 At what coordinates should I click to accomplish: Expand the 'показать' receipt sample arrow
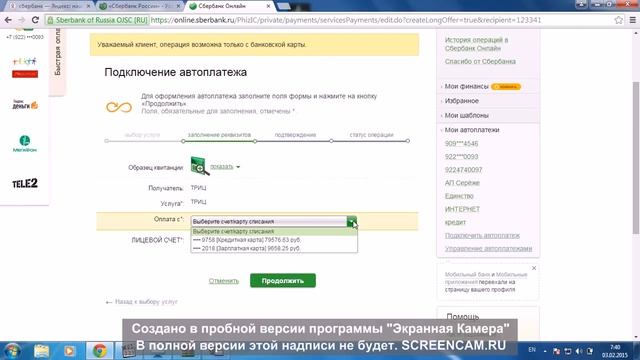point(238,167)
